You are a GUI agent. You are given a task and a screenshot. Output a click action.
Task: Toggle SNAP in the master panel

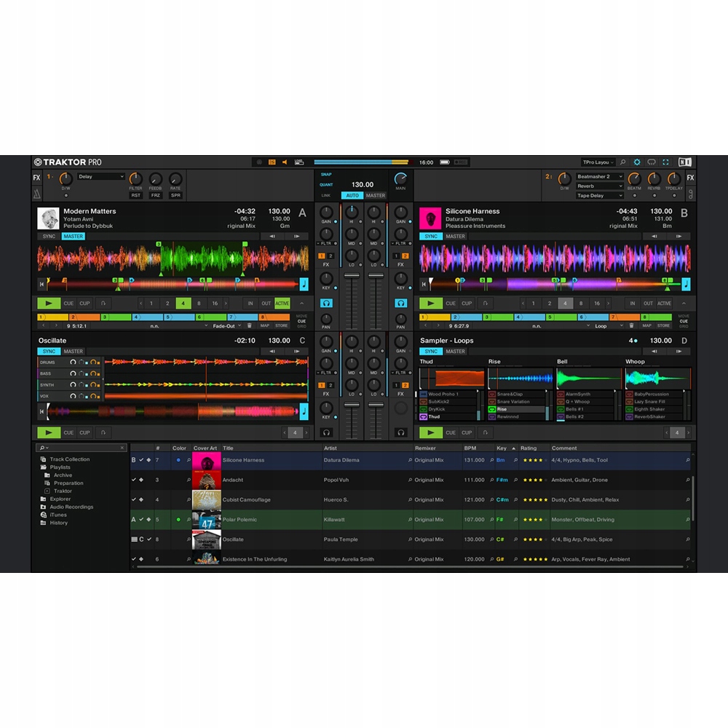[x=326, y=175]
